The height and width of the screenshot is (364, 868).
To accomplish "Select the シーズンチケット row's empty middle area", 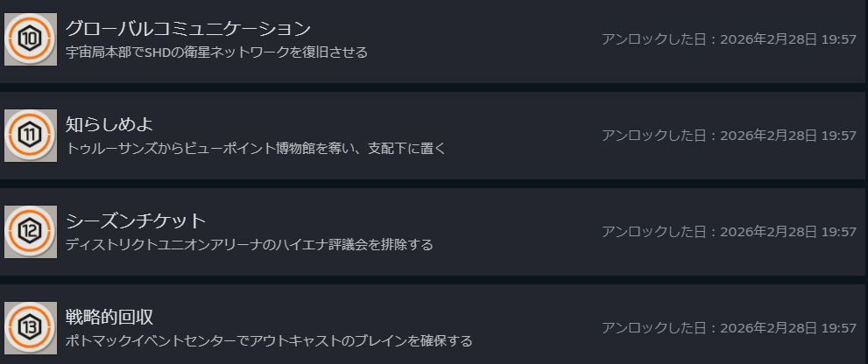I will (x=517, y=232).
